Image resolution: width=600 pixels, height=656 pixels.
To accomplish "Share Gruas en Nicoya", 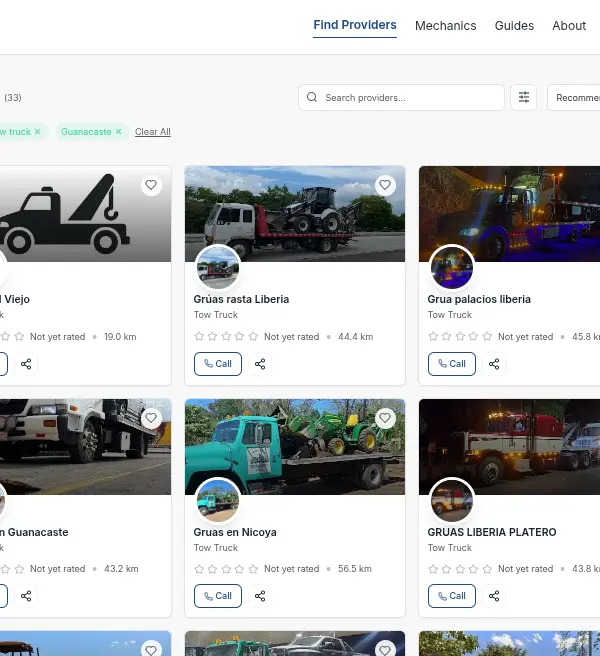I will (260, 596).
